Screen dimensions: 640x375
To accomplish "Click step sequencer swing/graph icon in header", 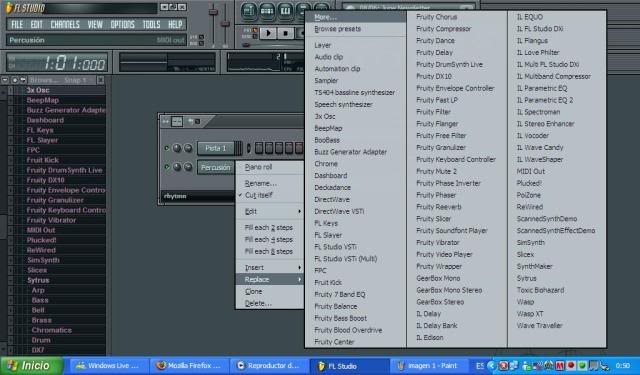I will click(x=177, y=121).
